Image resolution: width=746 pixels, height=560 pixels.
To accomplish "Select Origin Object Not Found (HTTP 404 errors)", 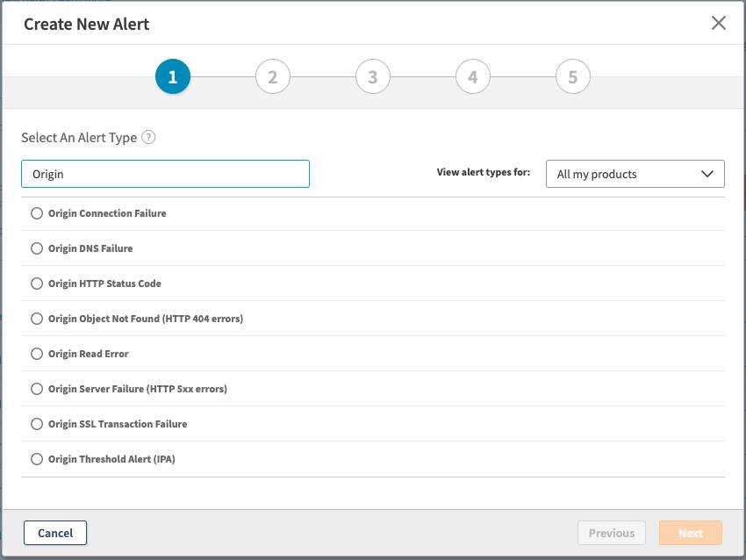I will 37,319.
